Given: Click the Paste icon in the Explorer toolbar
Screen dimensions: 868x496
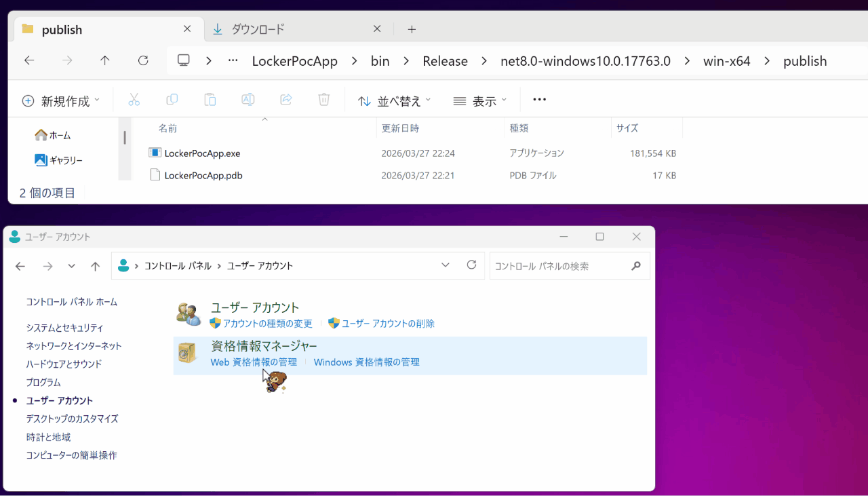Looking at the screenshot, I should click(x=210, y=99).
